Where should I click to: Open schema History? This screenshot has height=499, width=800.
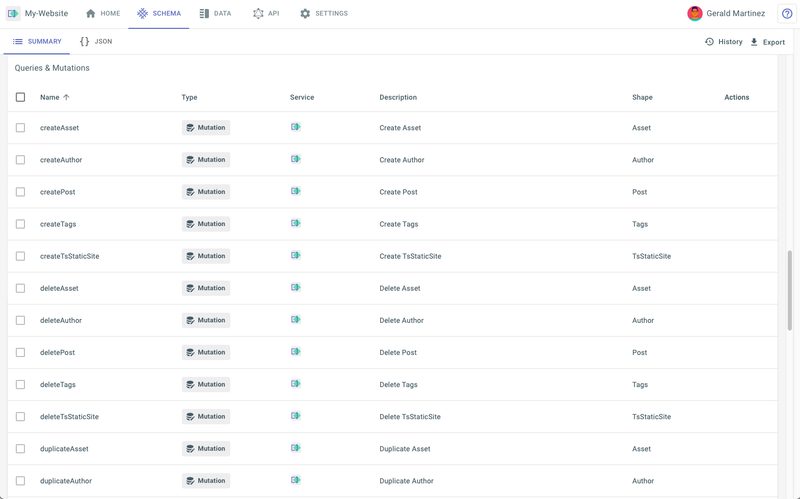pos(723,42)
